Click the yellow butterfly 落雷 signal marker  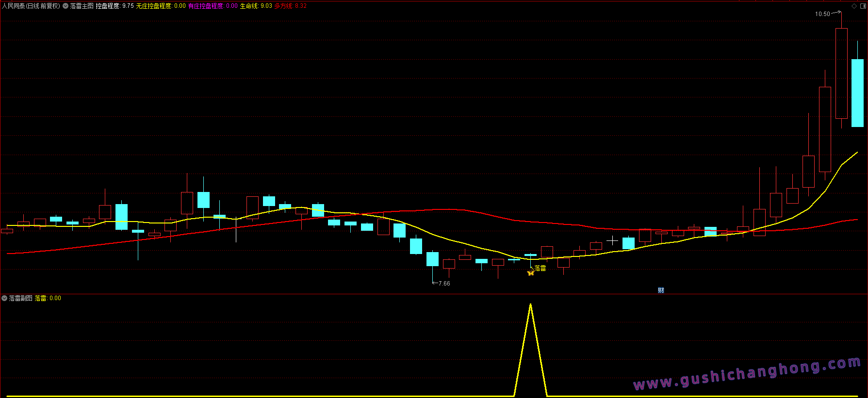coord(530,273)
